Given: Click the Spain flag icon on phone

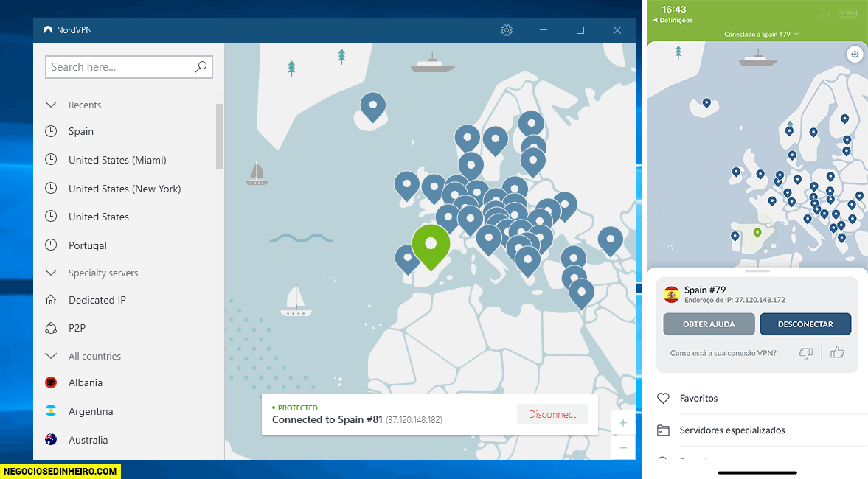Looking at the screenshot, I should click(x=672, y=294).
